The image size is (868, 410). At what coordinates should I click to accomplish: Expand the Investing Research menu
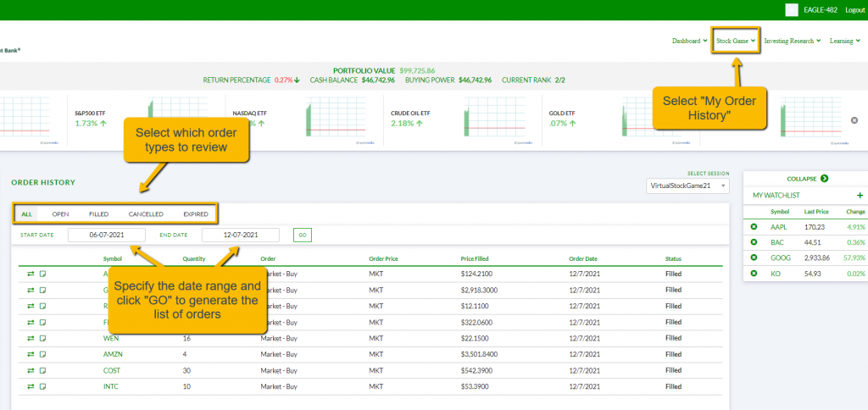(x=793, y=41)
